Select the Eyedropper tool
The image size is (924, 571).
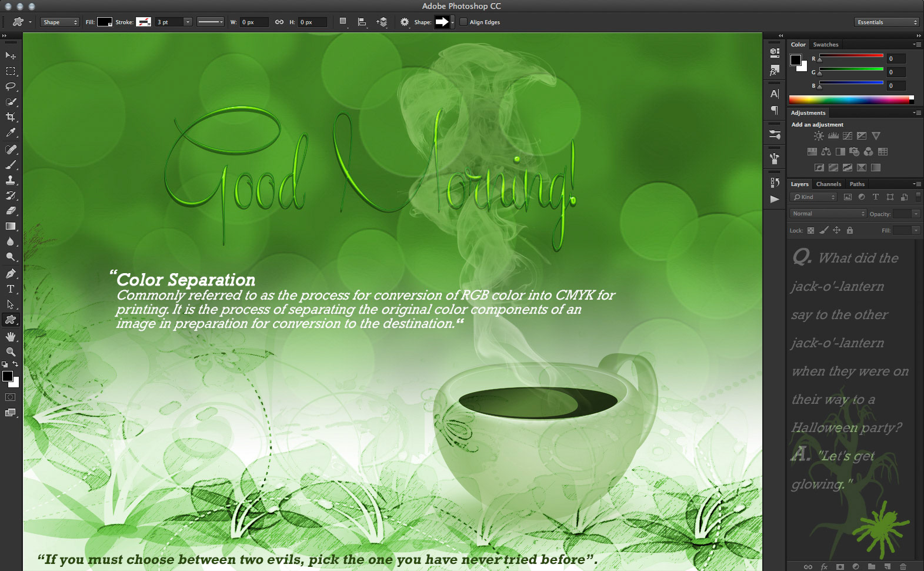click(x=11, y=133)
